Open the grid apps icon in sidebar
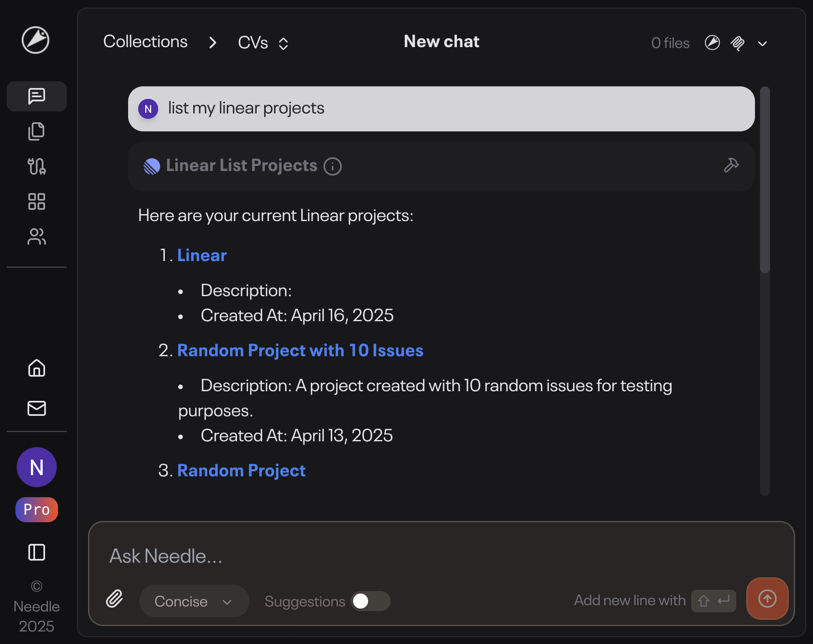Viewport: 813px width, 644px height. (x=37, y=201)
